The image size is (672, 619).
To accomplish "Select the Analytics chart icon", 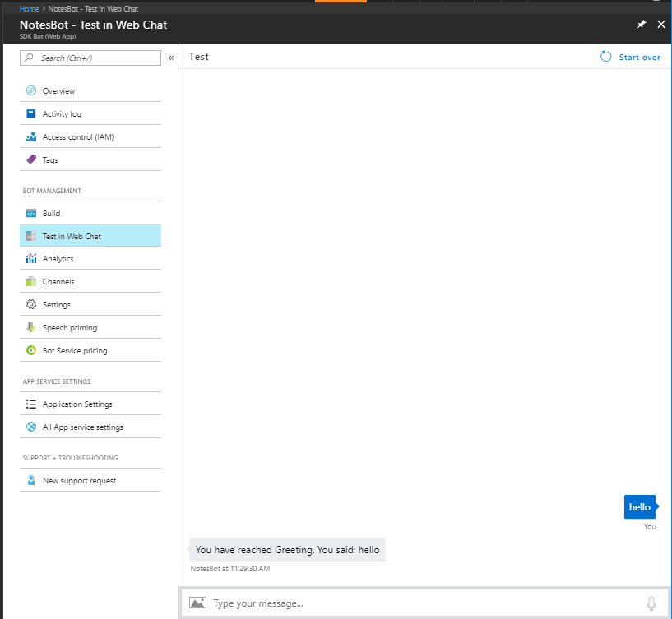I will [30, 258].
